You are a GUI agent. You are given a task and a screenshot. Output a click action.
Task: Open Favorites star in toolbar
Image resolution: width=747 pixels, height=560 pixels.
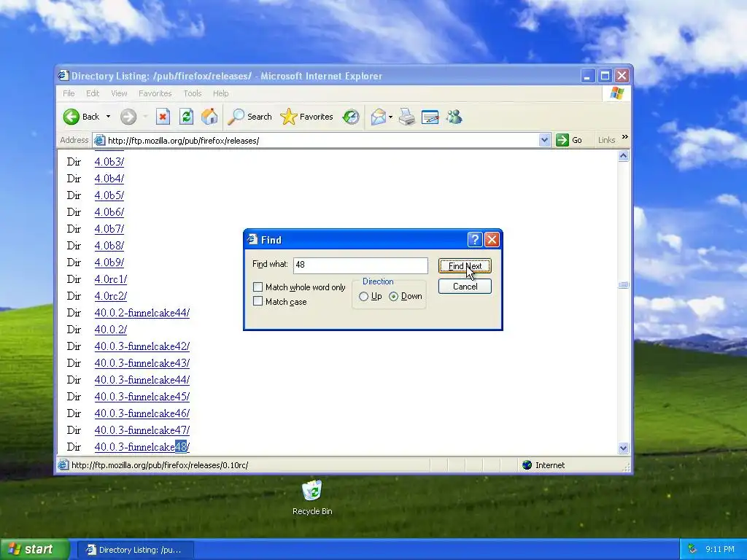point(306,117)
